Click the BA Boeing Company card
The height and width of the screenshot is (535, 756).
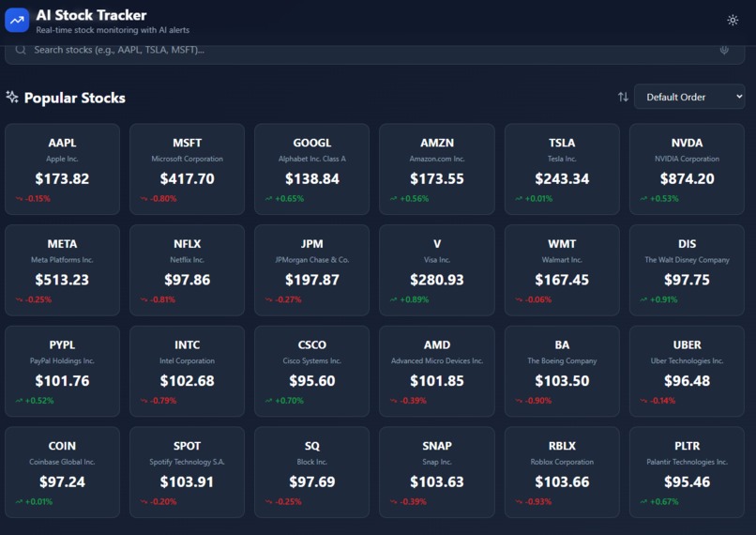562,371
